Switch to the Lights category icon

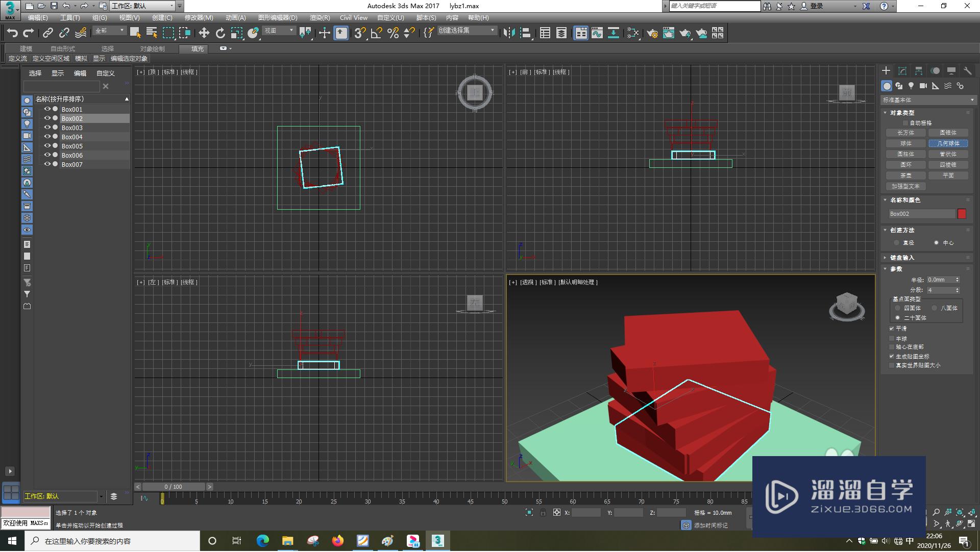(x=911, y=86)
